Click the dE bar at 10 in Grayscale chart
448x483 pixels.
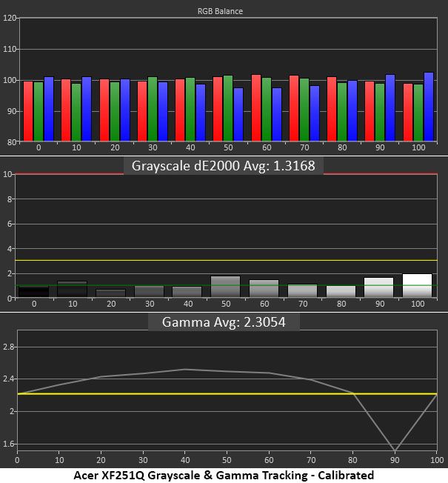click(73, 289)
